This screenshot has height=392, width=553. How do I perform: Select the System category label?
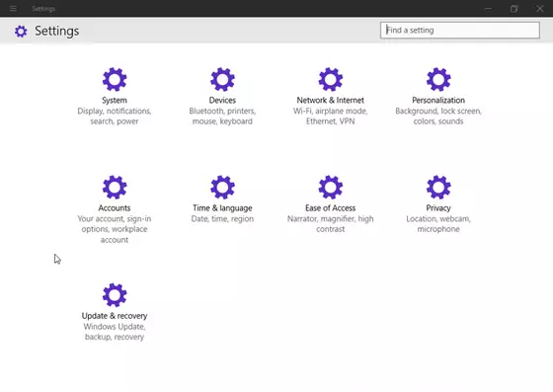(115, 100)
